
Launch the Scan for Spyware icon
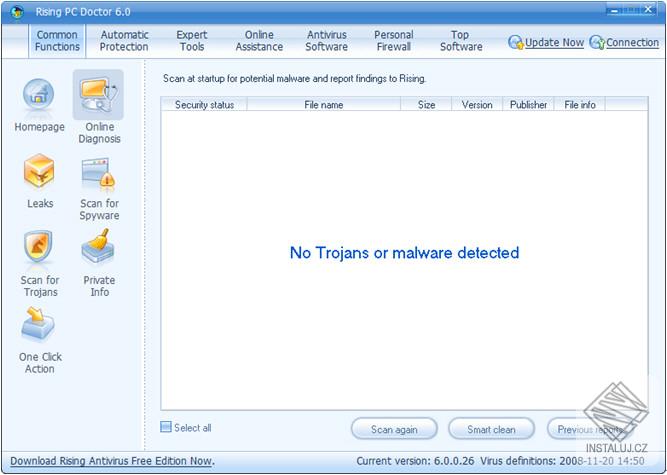click(x=98, y=174)
